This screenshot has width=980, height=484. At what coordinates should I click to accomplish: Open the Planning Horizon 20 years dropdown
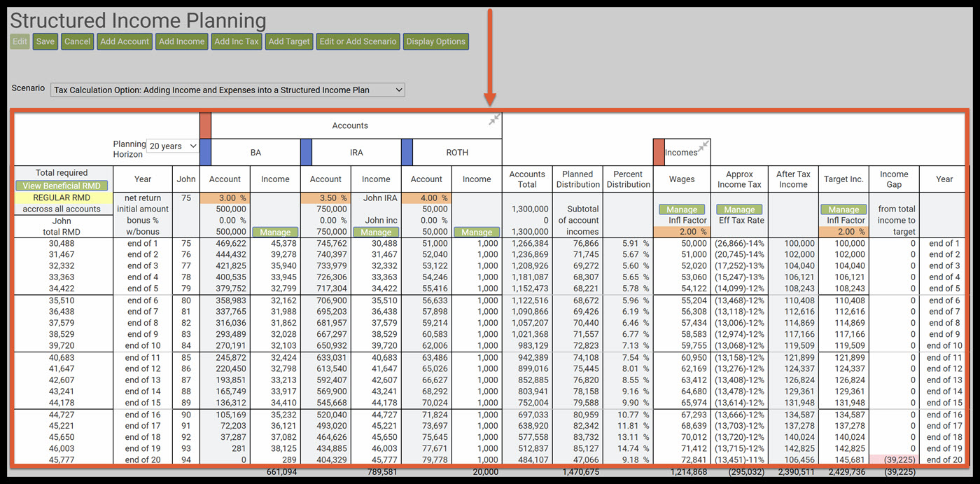(173, 146)
